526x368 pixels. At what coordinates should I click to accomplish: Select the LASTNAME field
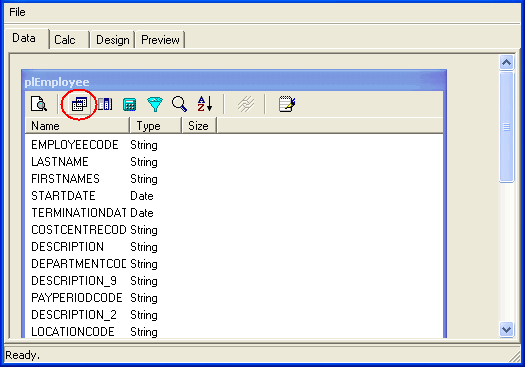pos(60,162)
